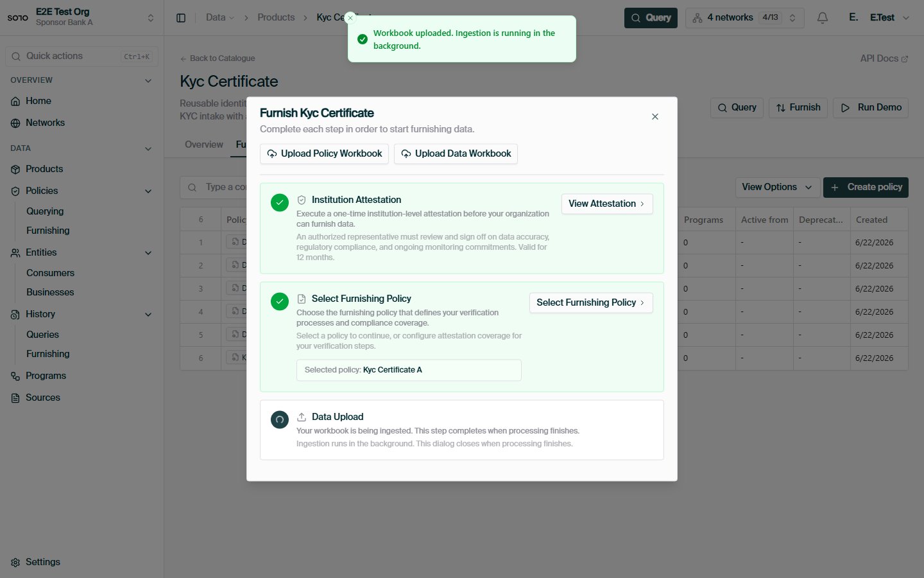This screenshot has height=578, width=924.
Task: Open Entities in sidebar
Action: (x=41, y=252)
